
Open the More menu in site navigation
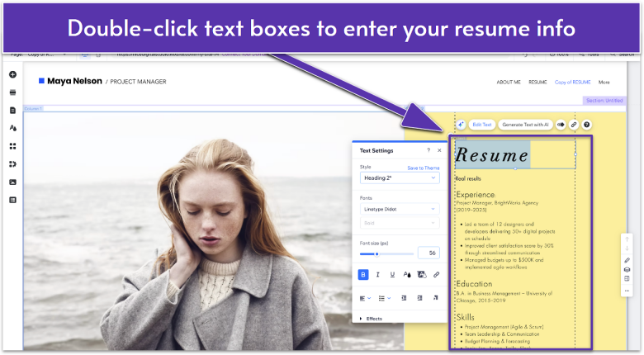[x=604, y=82]
